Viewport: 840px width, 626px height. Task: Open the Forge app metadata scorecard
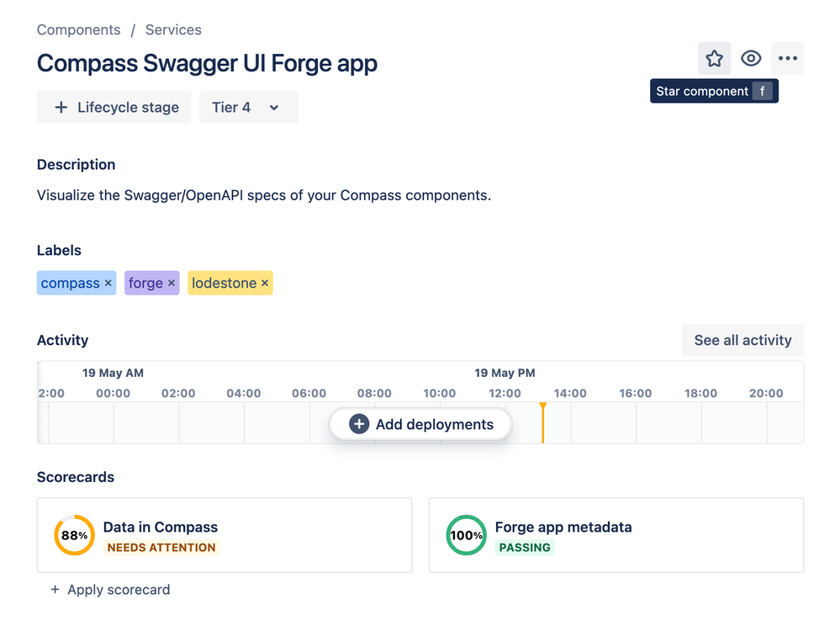click(616, 535)
